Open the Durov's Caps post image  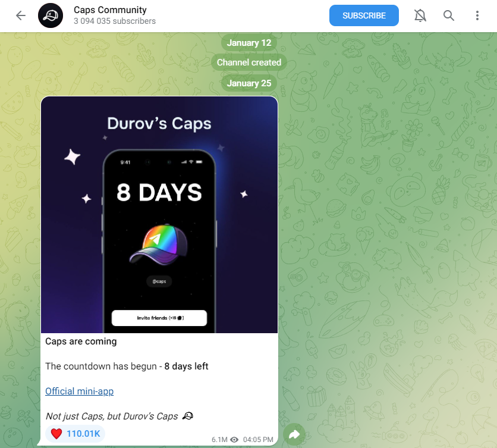coord(159,215)
